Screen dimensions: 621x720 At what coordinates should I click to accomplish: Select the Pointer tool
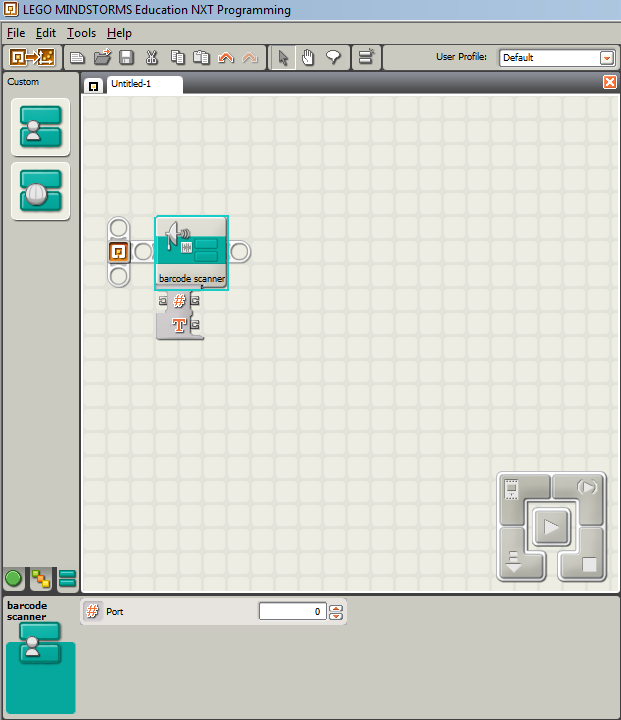click(283, 58)
